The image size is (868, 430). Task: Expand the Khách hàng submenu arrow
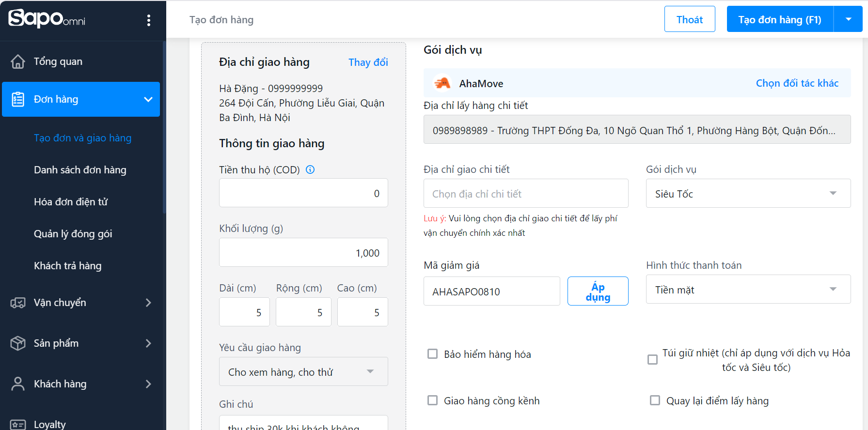(x=148, y=384)
